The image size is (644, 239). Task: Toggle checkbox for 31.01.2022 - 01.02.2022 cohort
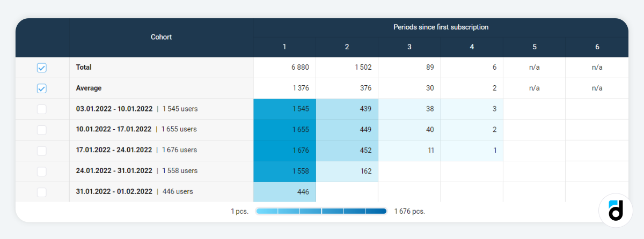point(42,192)
